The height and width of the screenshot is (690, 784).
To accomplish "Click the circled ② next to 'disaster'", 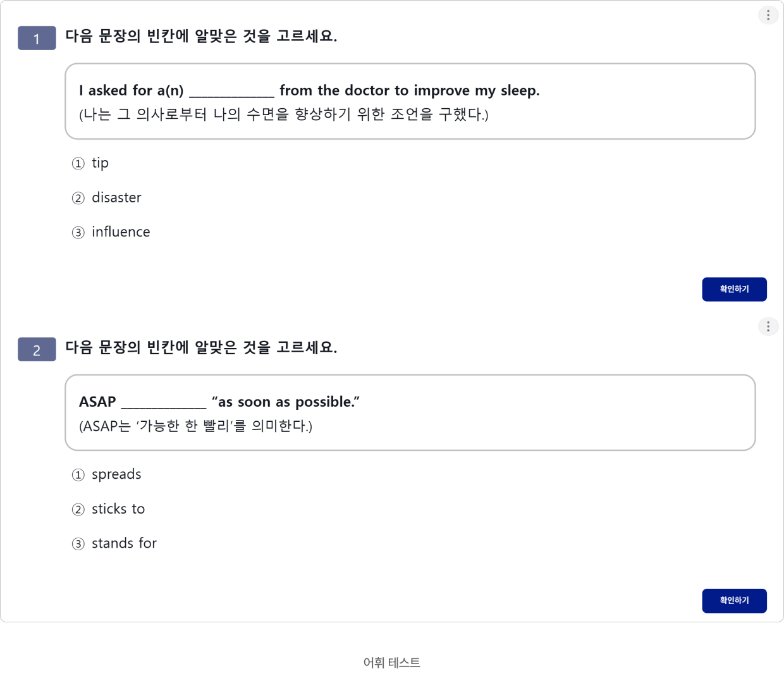I will pos(78,199).
